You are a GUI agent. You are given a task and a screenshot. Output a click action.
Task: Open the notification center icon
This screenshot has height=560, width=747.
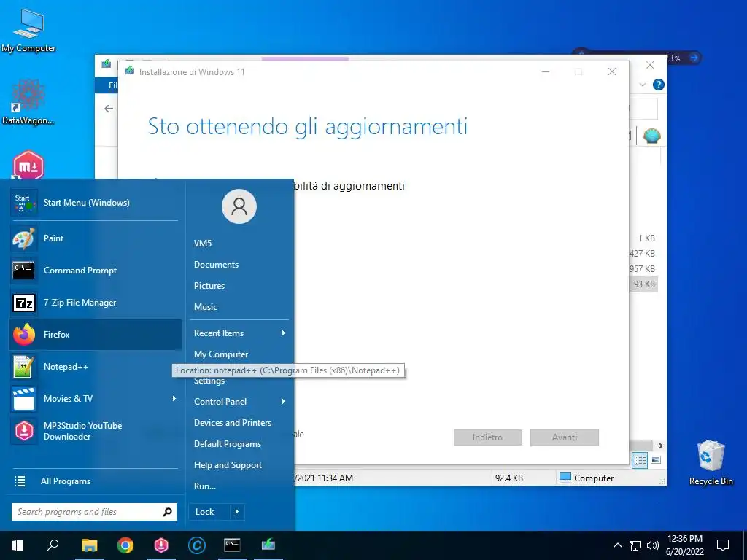pyautogui.click(x=723, y=545)
